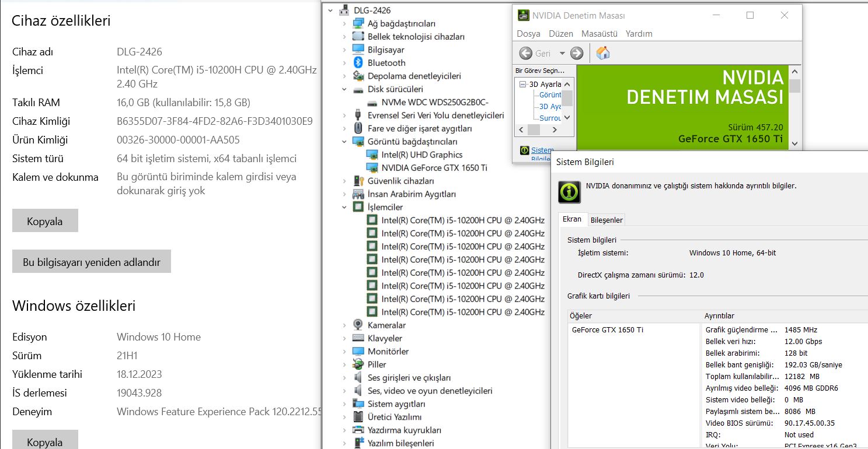Click the Intel(R) UHD Graphics adapter icon
This screenshot has width=868, height=449.
coord(372,155)
